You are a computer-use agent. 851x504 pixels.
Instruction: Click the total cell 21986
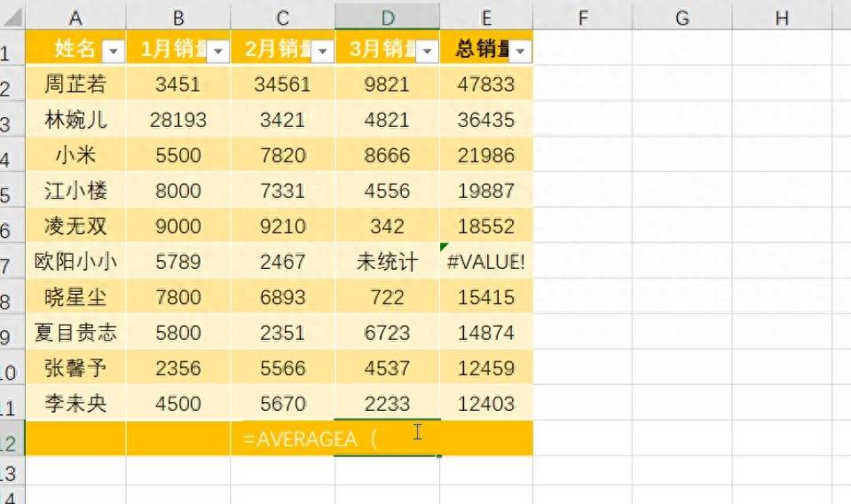point(486,155)
